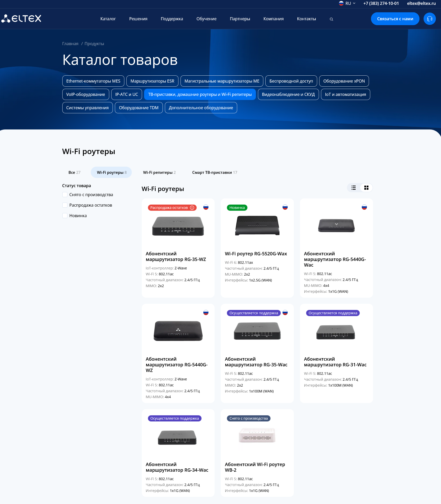
Task: Go to Главная breadcrumb
Action: pos(70,44)
